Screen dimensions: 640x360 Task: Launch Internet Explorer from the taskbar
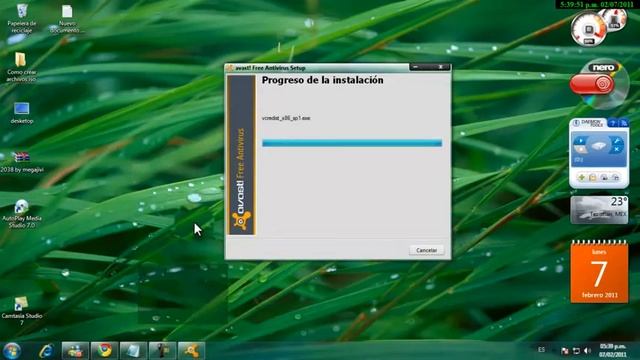46,351
